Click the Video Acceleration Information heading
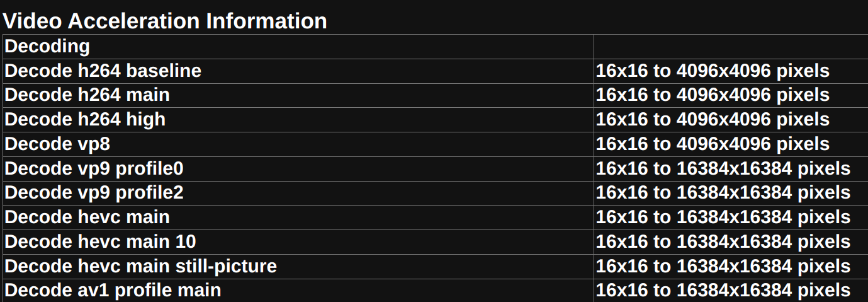The width and height of the screenshot is (868, 302). (x=165, y=21)
